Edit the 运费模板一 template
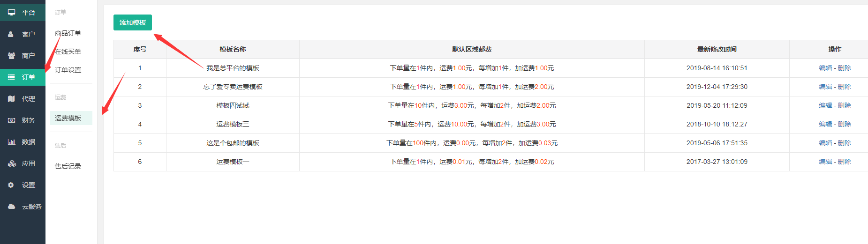This screenshot has height=244, width=868. click(x=825, y=162)
